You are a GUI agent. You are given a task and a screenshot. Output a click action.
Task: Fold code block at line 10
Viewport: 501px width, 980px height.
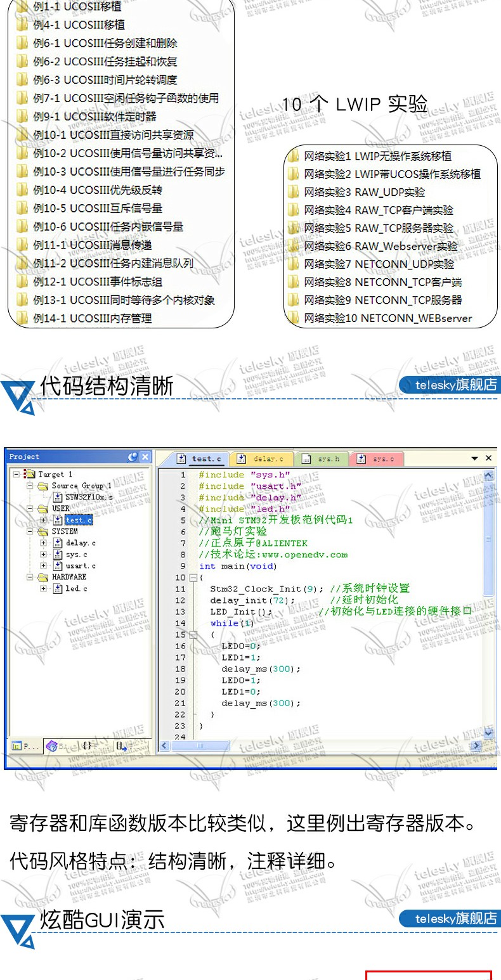pyautogui.click(x=193, y=578)
